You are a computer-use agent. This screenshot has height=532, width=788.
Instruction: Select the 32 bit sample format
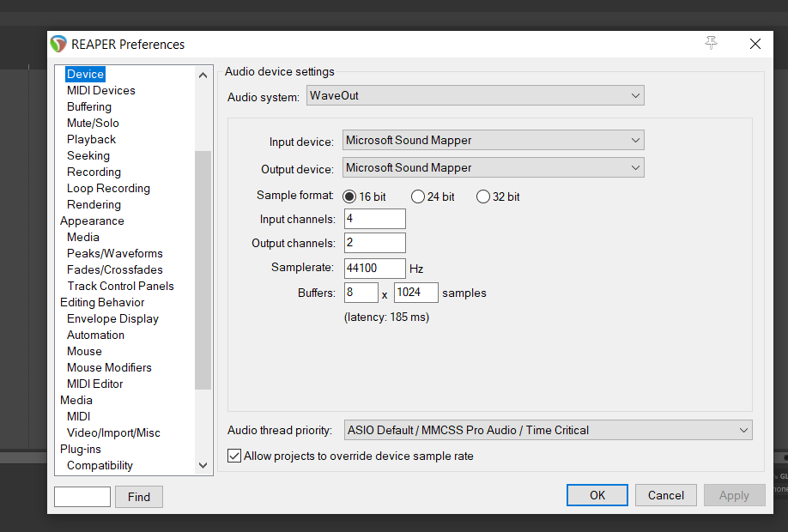tap(483, 196)
